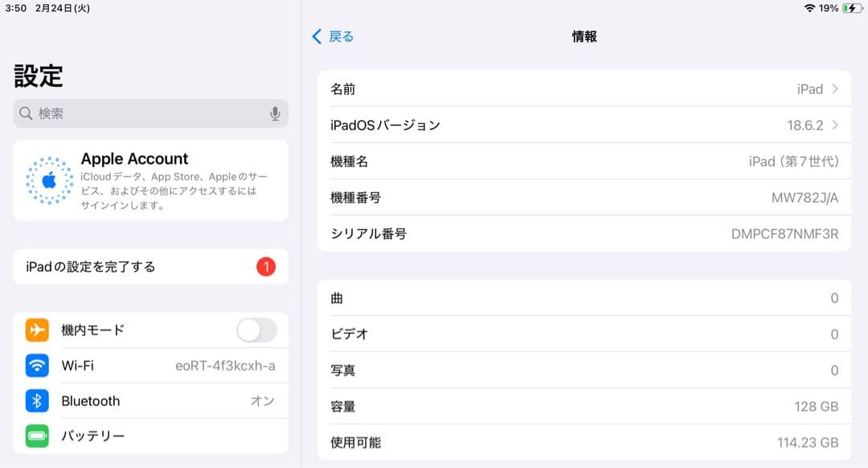This screenshot has width=868, height=468.
Task: Expand the iPadOS バージョン row chevron
Action: click(835, 125)
